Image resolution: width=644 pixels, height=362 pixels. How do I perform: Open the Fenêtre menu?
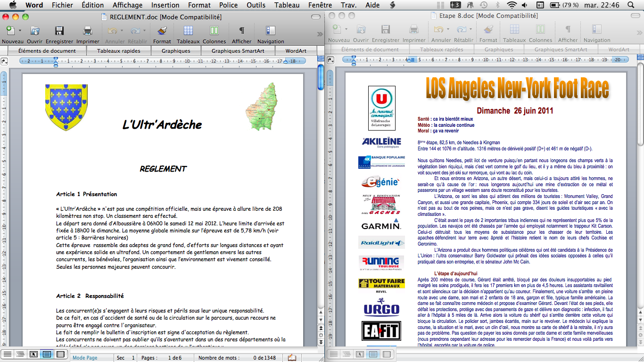[320, 5]
